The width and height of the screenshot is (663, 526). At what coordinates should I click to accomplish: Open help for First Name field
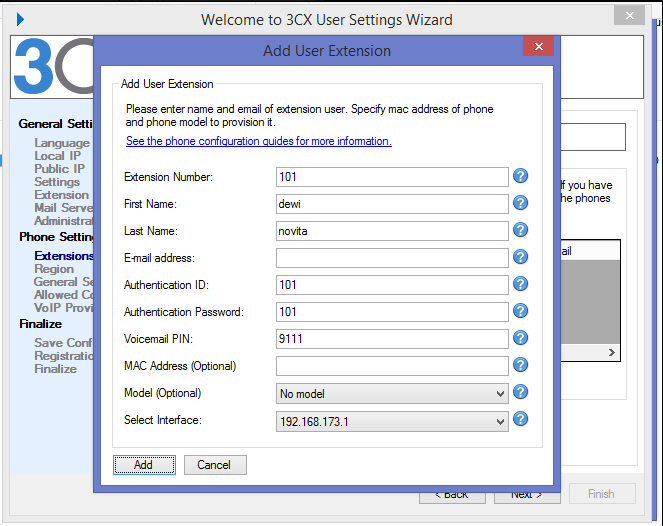521,203
